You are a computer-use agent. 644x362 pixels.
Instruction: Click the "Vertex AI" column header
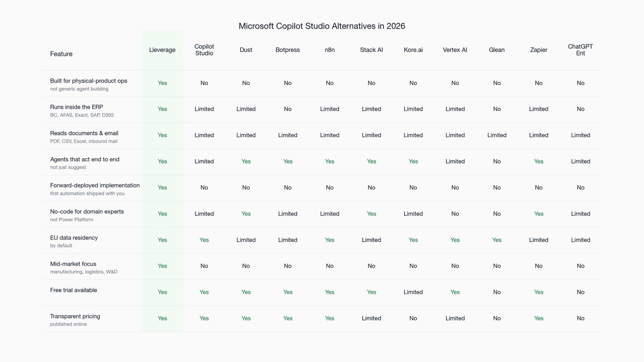click(455, 50)
